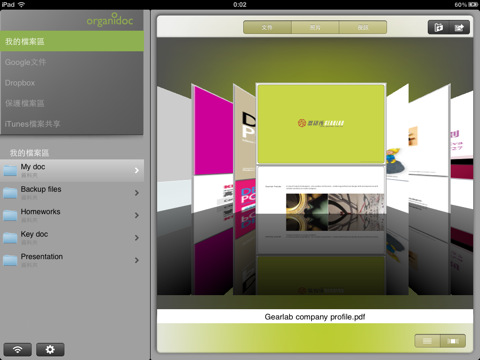The width and height of the screenshot is (480, 360).
Task: Click the Presentation folder icon
Action: [10, 260]
